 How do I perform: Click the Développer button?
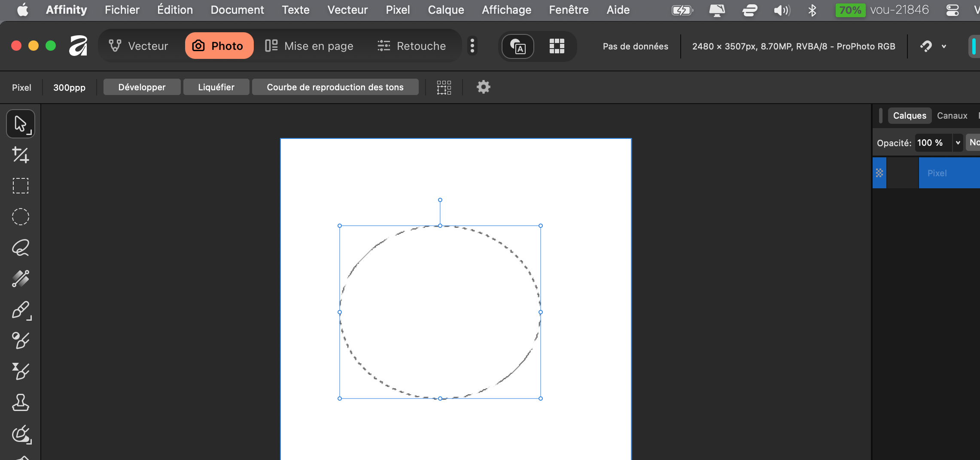click(x=142, y=87)
